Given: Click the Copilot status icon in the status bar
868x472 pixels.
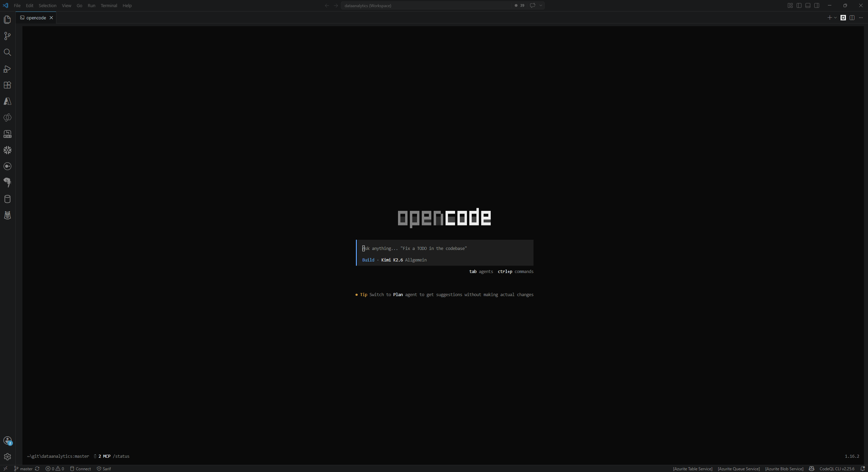Looking at the screenshot, I should 811,469.
